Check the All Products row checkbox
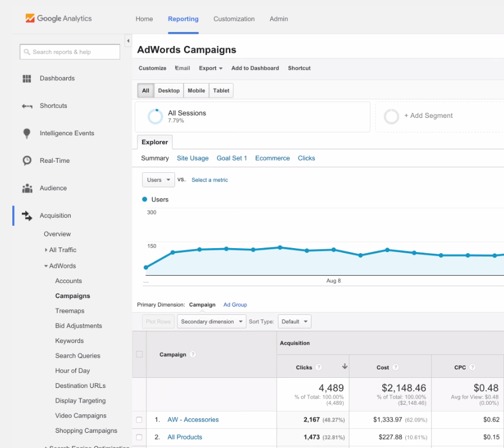This screenshot has height=448, width=504. tap(139, 437)
